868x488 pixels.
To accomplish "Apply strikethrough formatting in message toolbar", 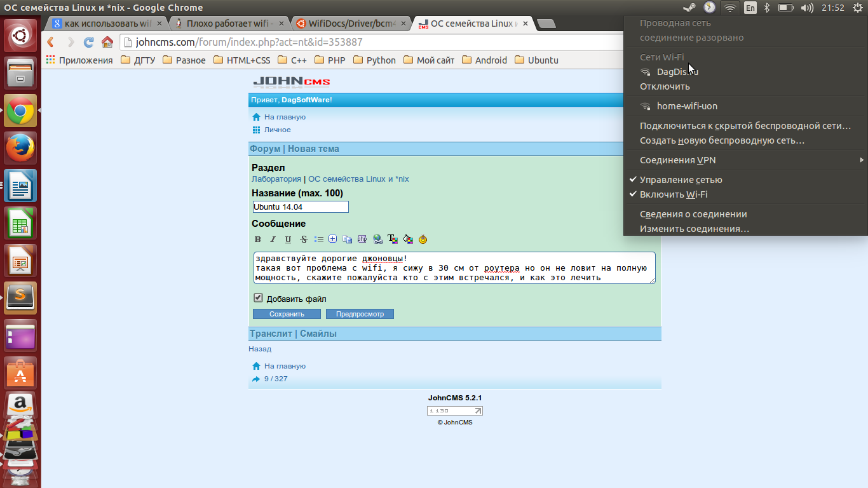I will coord(303,240).
